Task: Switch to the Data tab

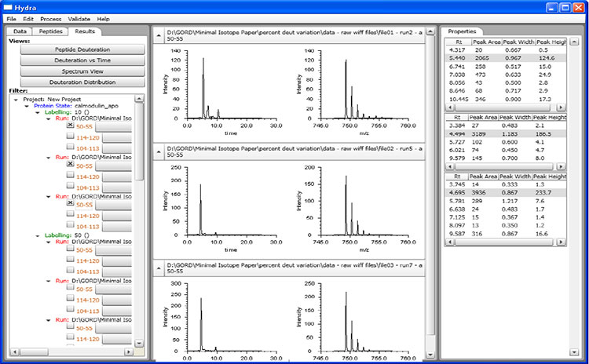Action: coord(20,31)
